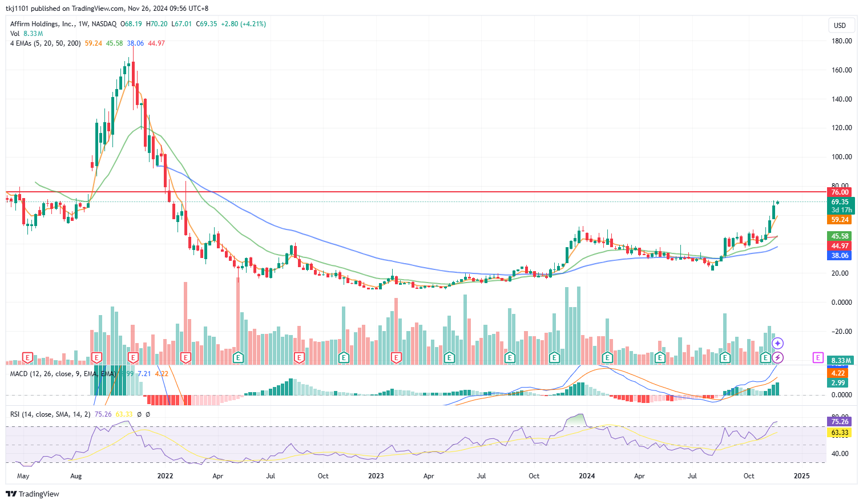The width and height of the screenshot is (863, 504).
Task: Click the last green earnings marker after Oct 2024
Action: tap(765, 358)
